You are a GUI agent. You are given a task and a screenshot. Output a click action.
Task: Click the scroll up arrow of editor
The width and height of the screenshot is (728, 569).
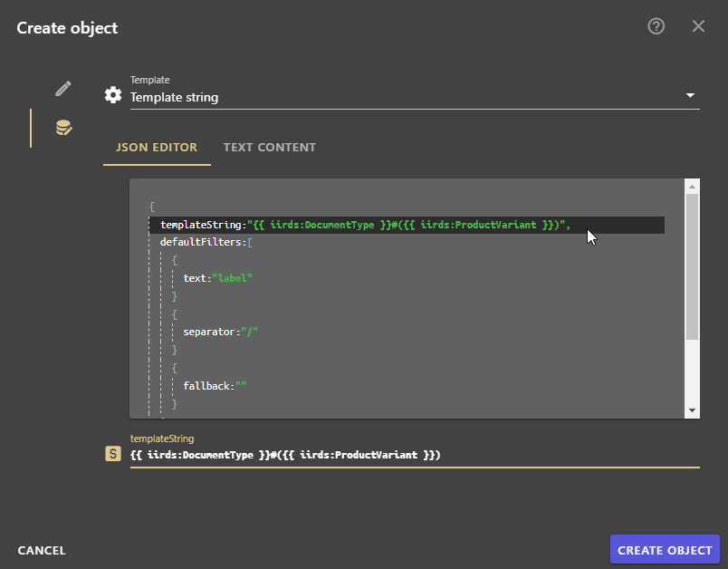pos(692,187)
